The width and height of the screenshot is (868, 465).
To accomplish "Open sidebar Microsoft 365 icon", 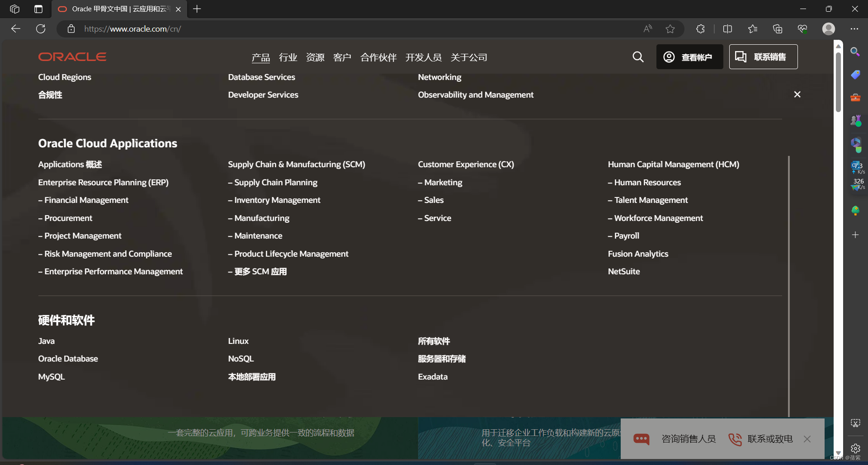I will 855,144.
